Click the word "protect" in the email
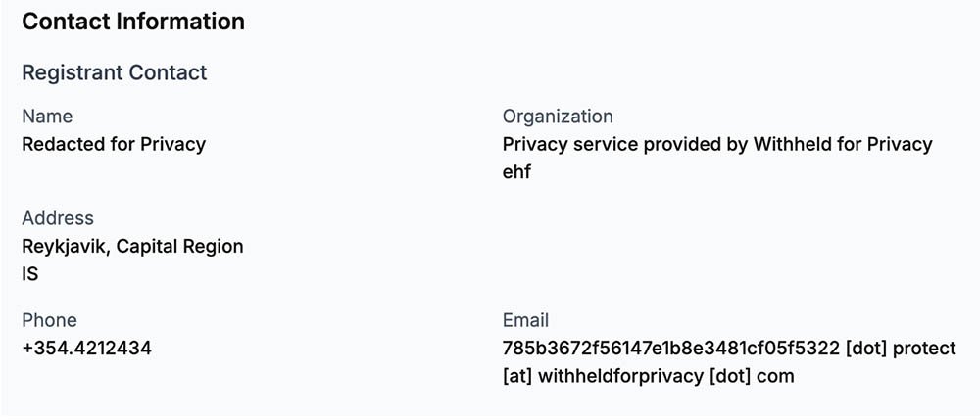 click(924, 348)
